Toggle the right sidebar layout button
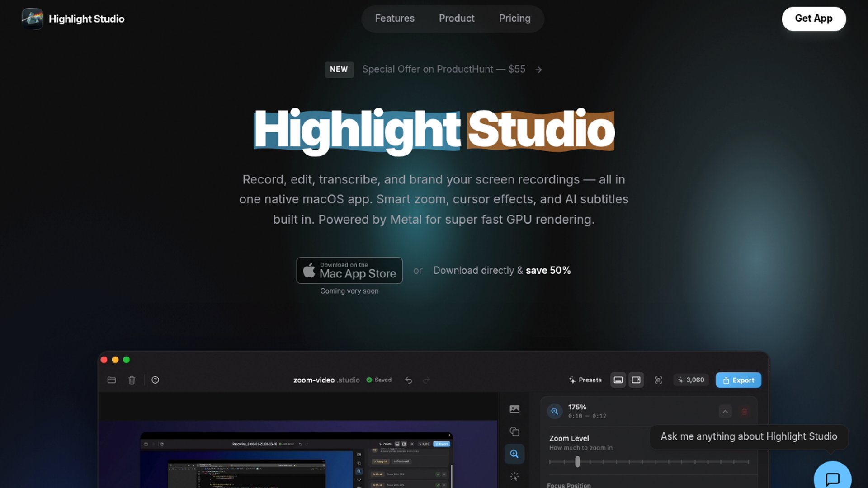This screenshot has width=868, height=488. point(636,380)
